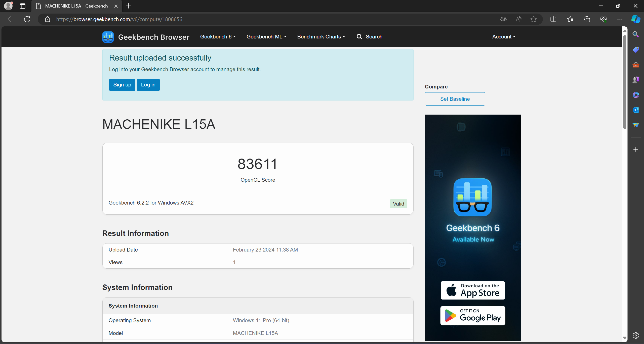Click the Sign up button

coord(122,85)
